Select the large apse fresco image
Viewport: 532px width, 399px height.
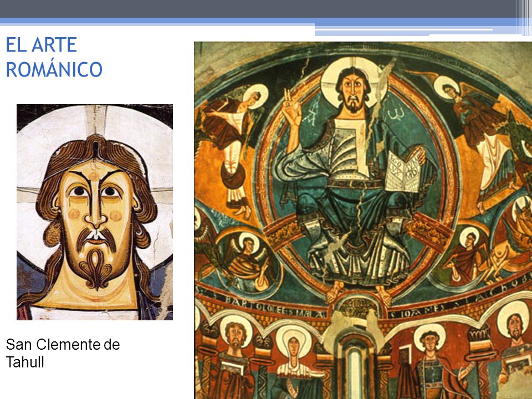(x=363, y=220)
